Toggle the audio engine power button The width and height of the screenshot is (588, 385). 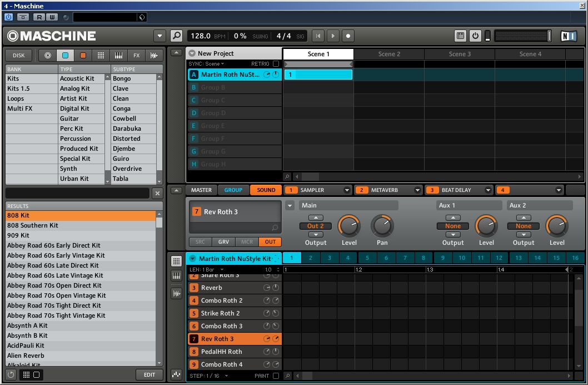475,36
